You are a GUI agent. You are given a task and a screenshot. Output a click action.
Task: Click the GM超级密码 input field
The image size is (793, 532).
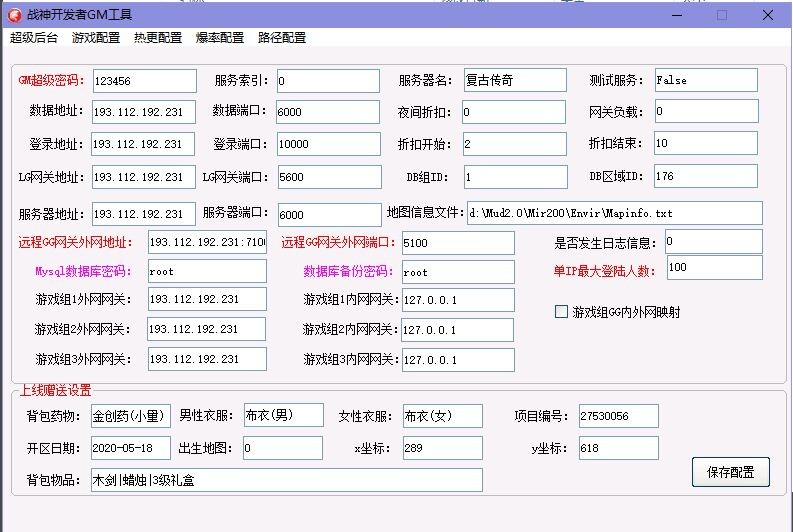tap(144, 81)
